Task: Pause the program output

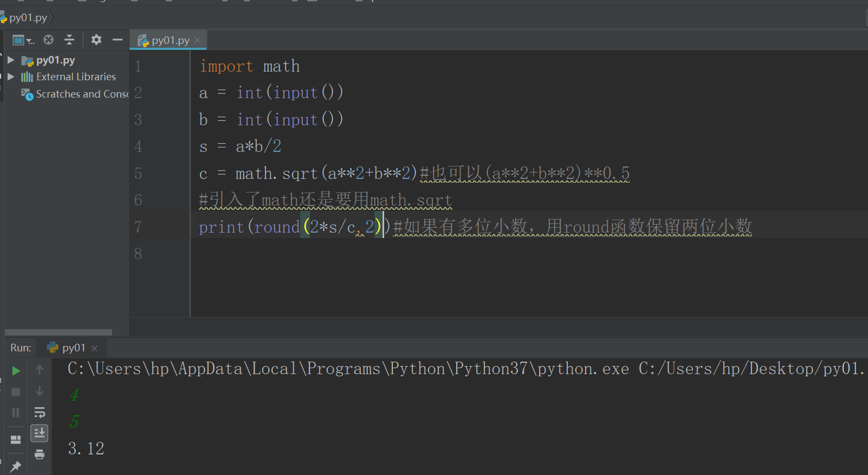Action: (x=16, y=413)
